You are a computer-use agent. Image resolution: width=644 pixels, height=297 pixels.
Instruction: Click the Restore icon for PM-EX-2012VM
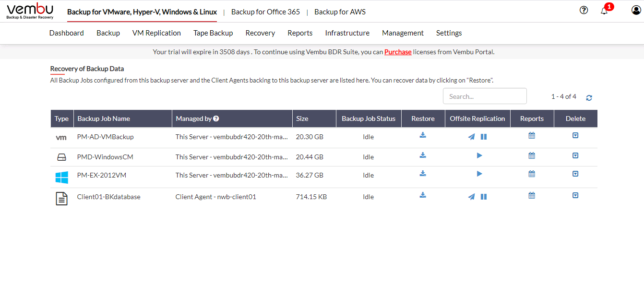click(x=423, y=173)
